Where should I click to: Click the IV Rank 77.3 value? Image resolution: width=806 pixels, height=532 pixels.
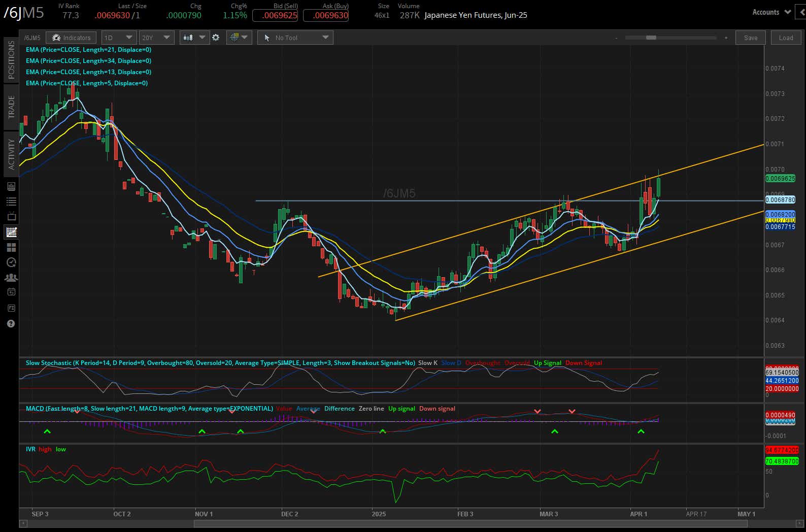(71, 15)
